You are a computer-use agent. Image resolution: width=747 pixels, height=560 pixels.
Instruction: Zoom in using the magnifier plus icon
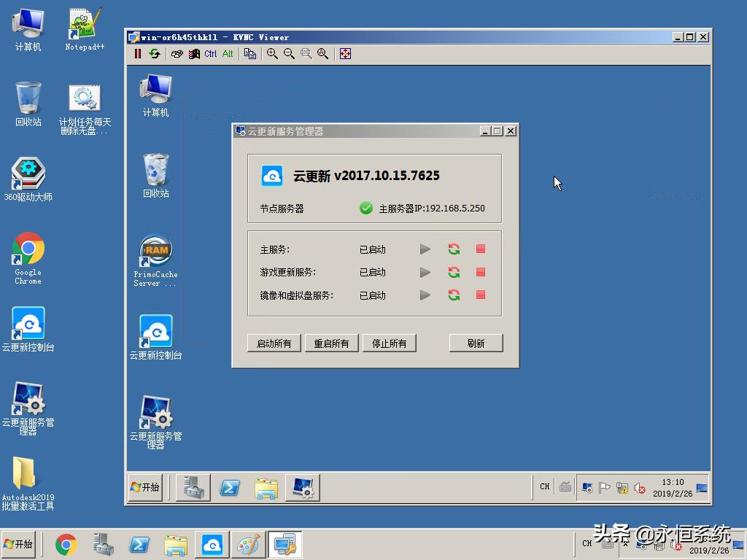pos(272,53)
